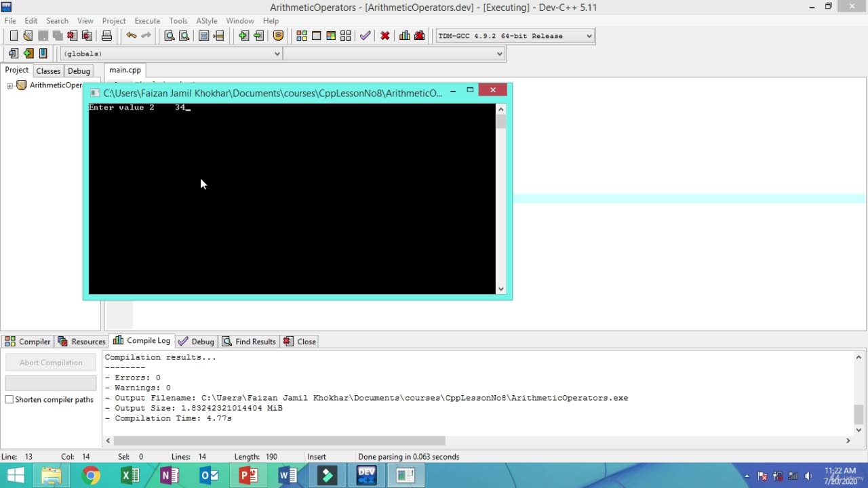Switch to the bottom Debug tab
This screenshot has width=868, height=488.
pos(196,342)
